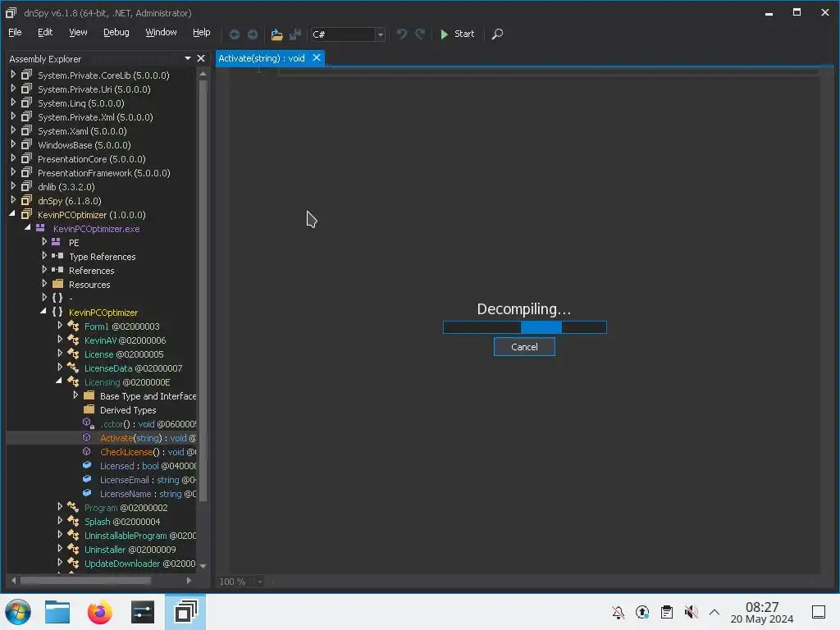Select the LicenseData class

134,368
